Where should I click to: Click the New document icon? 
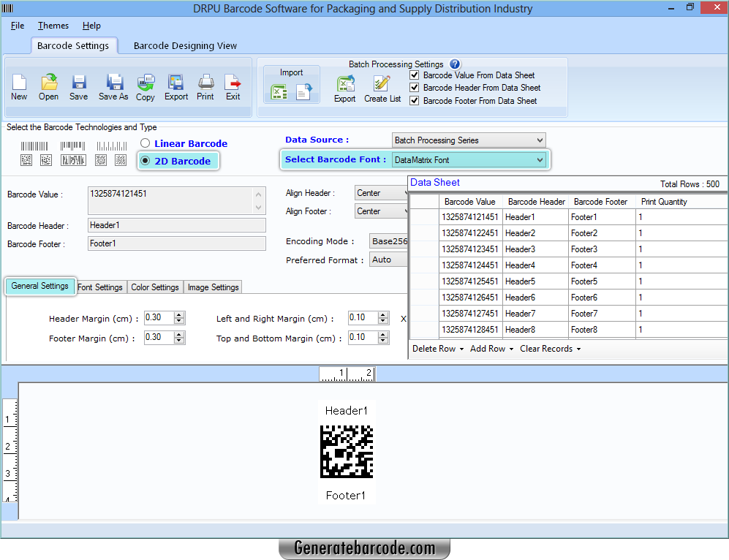19,83
